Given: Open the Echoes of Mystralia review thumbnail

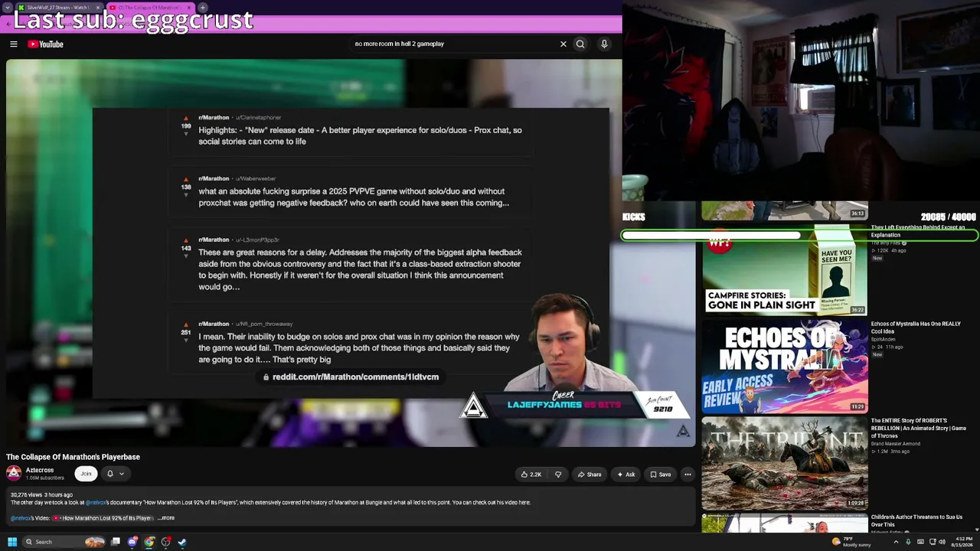Looking at the screenshot, I should coord(785,366).
